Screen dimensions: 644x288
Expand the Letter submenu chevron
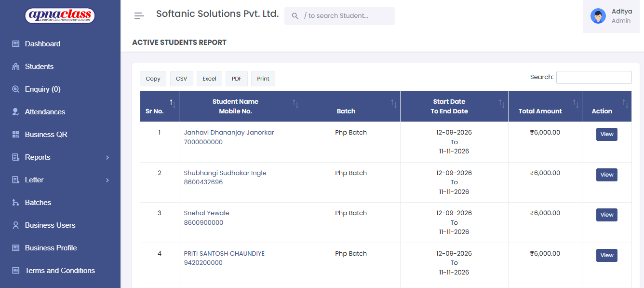(x=107, y=180)
